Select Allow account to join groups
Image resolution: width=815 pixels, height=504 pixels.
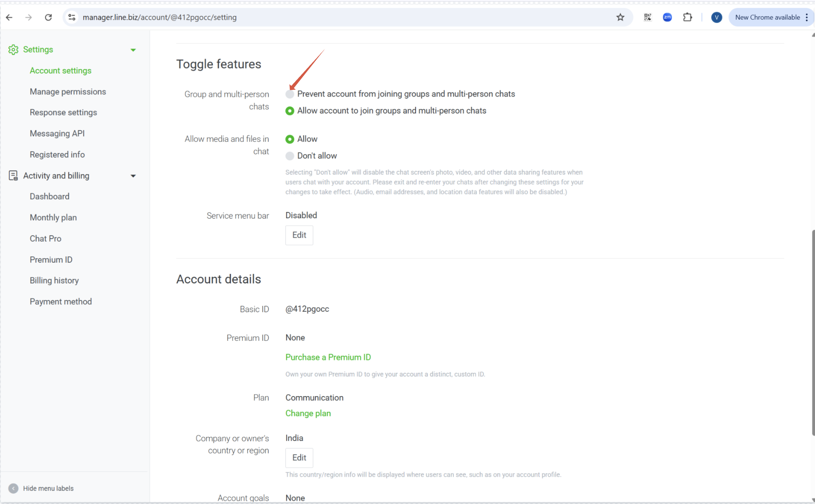[x=290, y=111]
